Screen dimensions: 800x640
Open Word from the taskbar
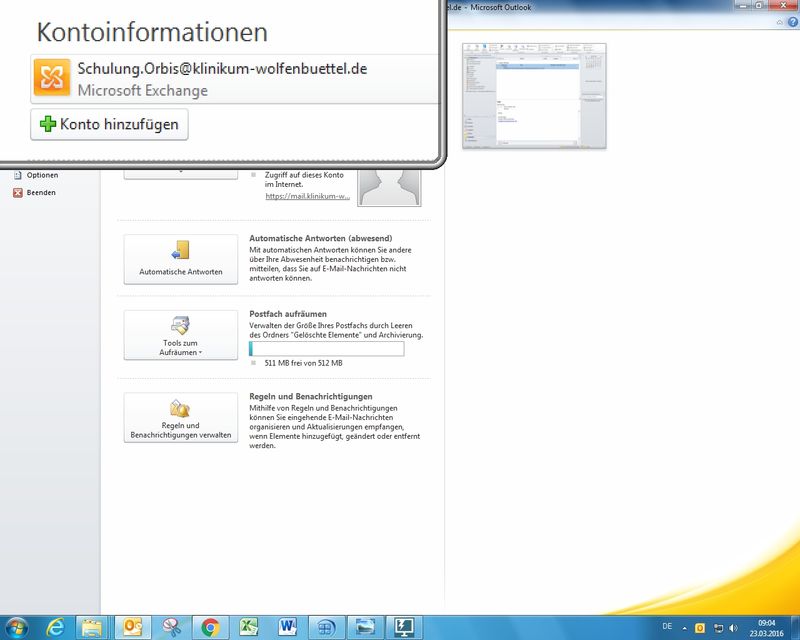[x=287, y=627]
